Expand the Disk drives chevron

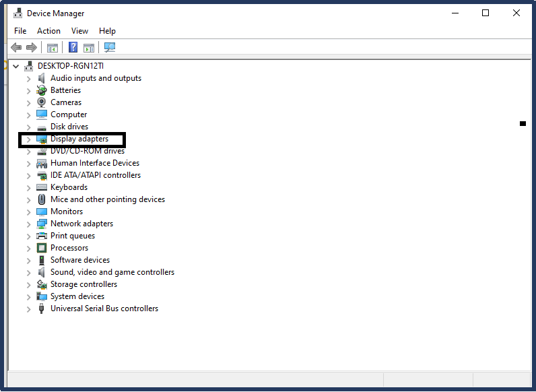[29, 127]
